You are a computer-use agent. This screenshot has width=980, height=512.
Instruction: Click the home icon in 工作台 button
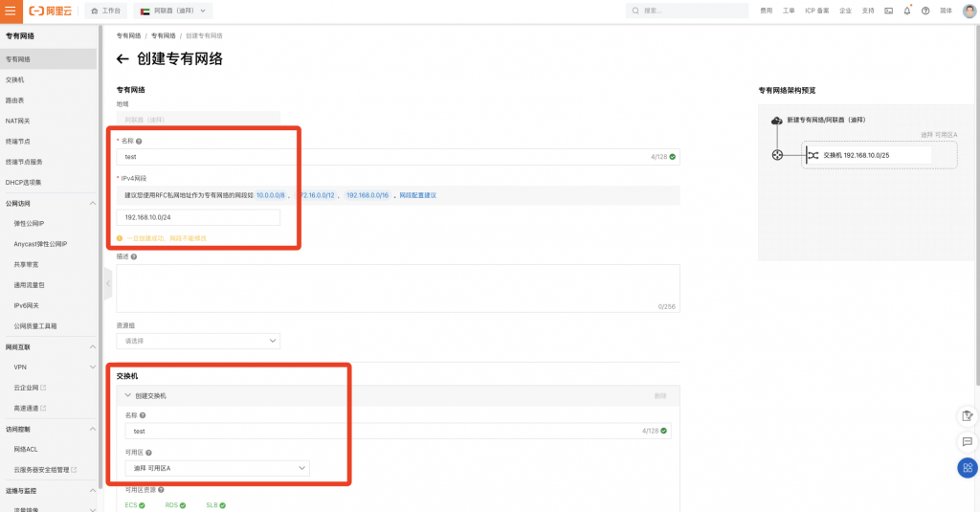pos(95,11)
